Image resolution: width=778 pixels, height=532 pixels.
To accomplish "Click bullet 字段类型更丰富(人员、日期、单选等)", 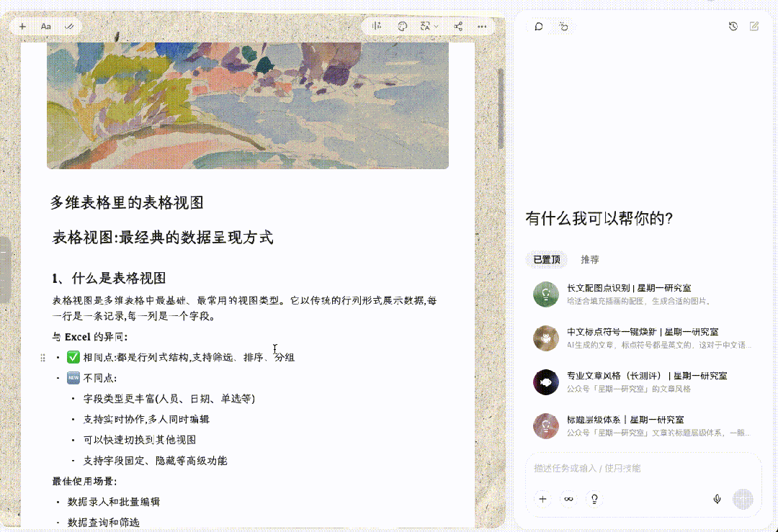I will (x=169, y=399).
